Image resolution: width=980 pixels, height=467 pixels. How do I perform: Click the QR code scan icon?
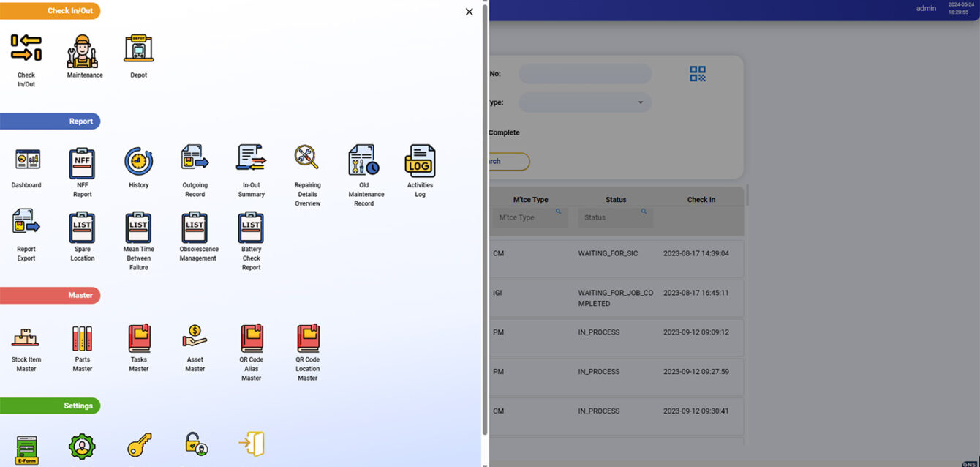pyautogui.click(x=698, y=74)
